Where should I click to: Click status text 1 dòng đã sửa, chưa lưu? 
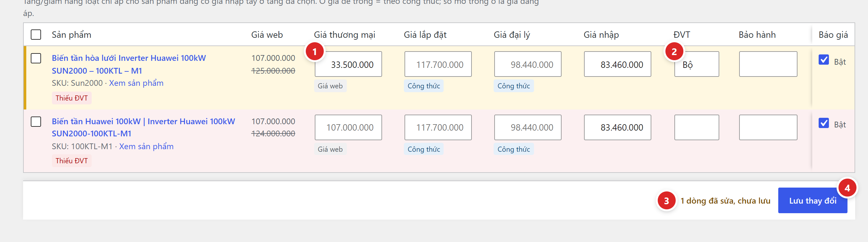(725, 201)
